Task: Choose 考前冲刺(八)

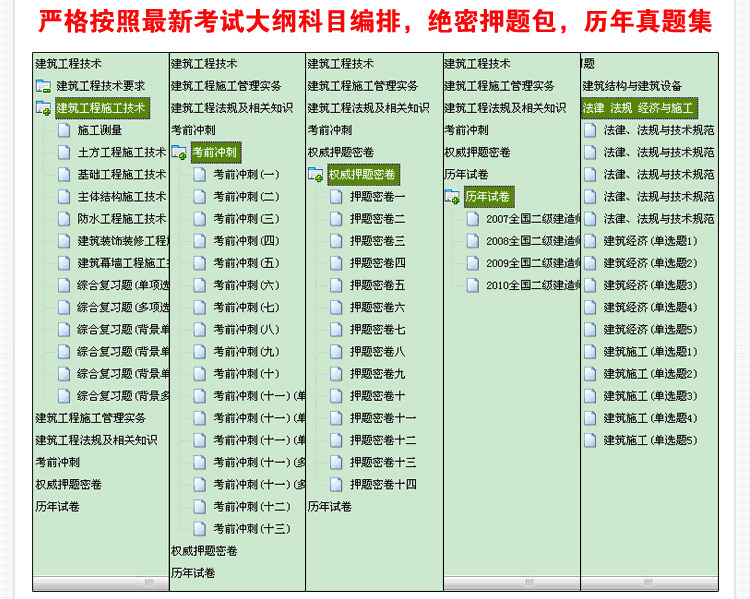Action: (x=246, y=330)
